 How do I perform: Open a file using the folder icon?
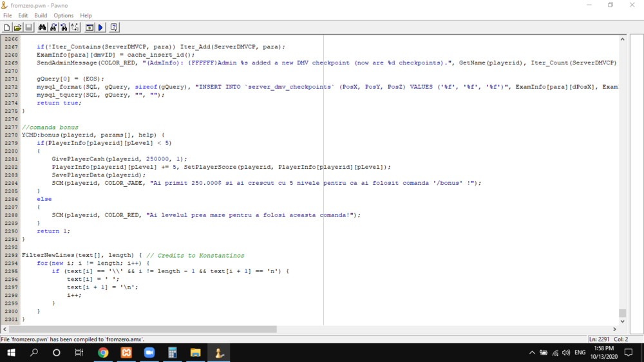(x=17, y=28)
